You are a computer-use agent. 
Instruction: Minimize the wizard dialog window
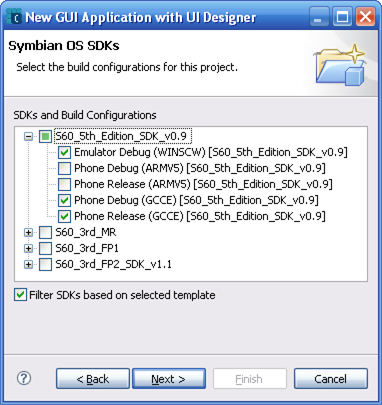(x=318, y=17)
